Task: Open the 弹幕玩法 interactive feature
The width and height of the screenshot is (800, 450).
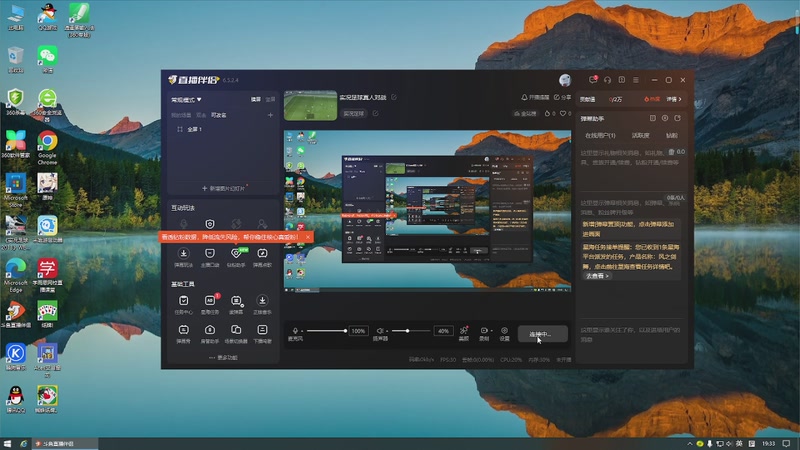Action: [184, 257]
